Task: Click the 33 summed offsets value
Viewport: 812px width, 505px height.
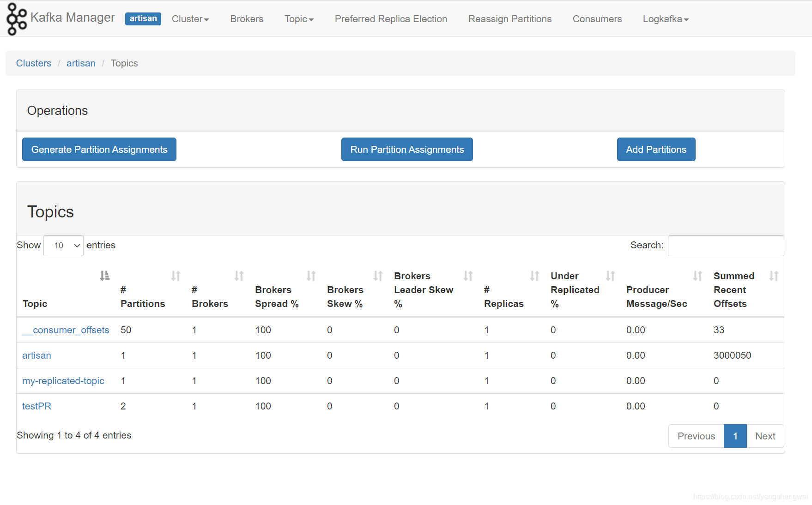Action: pyautogui.click(x=719, y=330)
